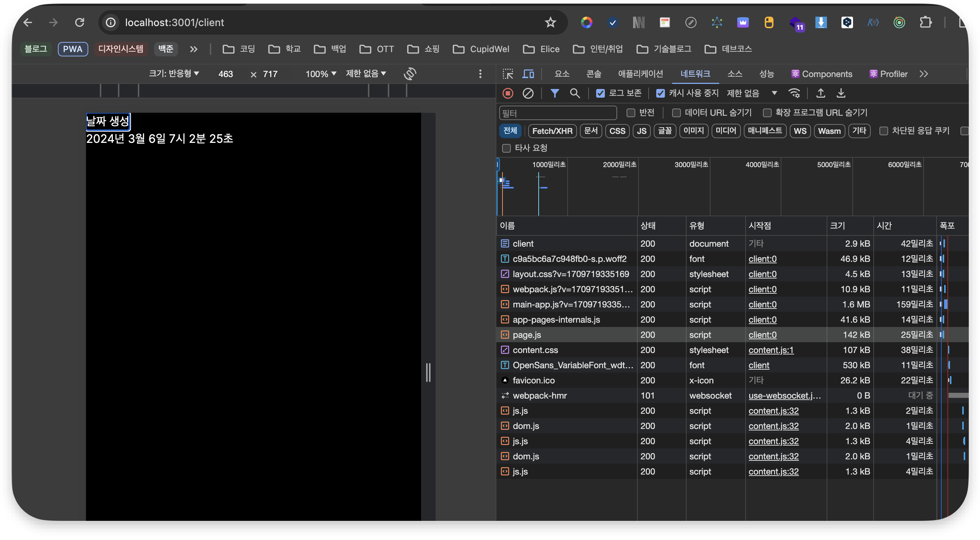
Task: Click the browser back arrow
Action: [x=28, y=22]
